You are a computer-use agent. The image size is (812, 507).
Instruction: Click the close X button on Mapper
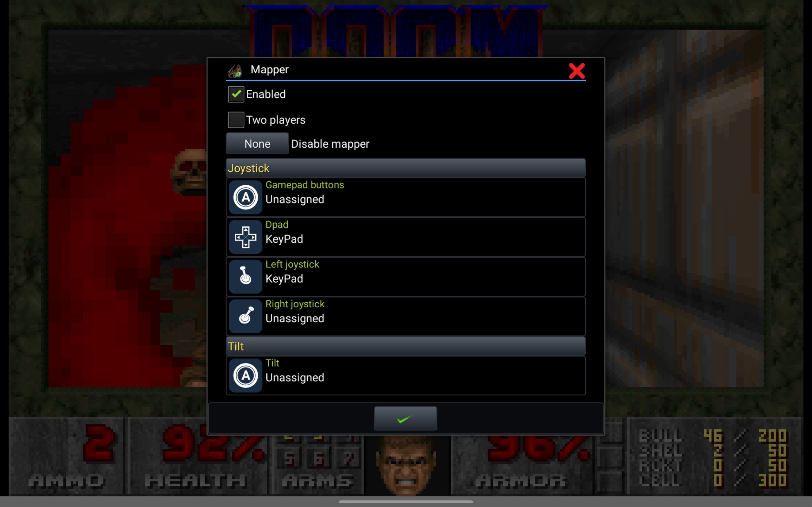(577, 70)
